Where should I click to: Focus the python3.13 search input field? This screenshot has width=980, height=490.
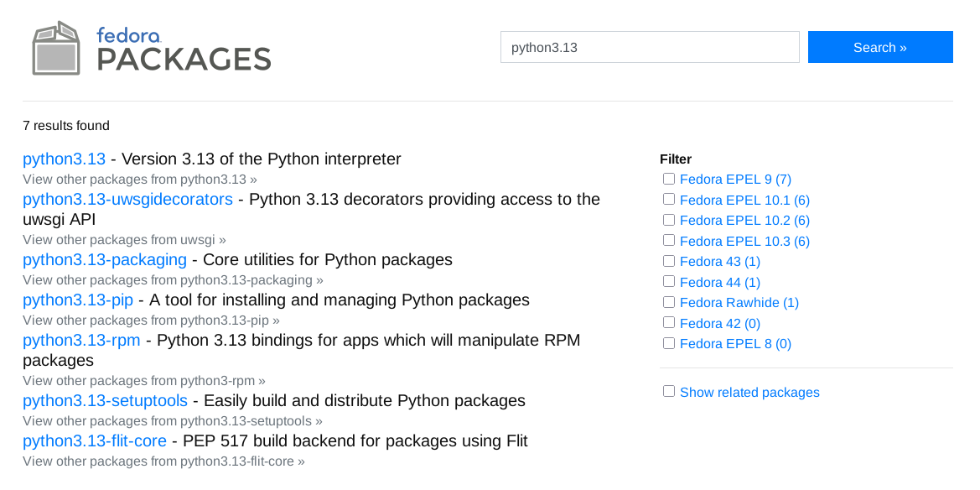click(x=650, y=47)
